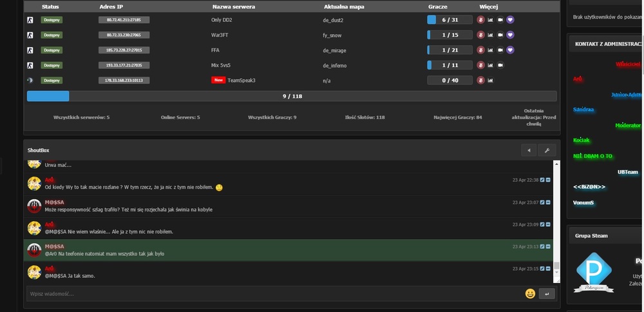Viewport: 644px width, 312px height.
Task: Copy IP address 80.72.41.211:27185
Action: pos(124,20)
